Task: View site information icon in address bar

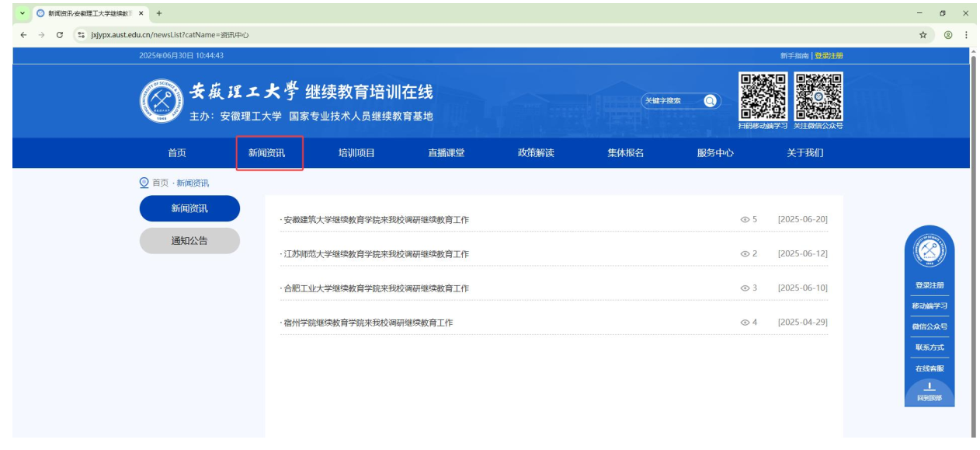Action: (x=81, y=35)
